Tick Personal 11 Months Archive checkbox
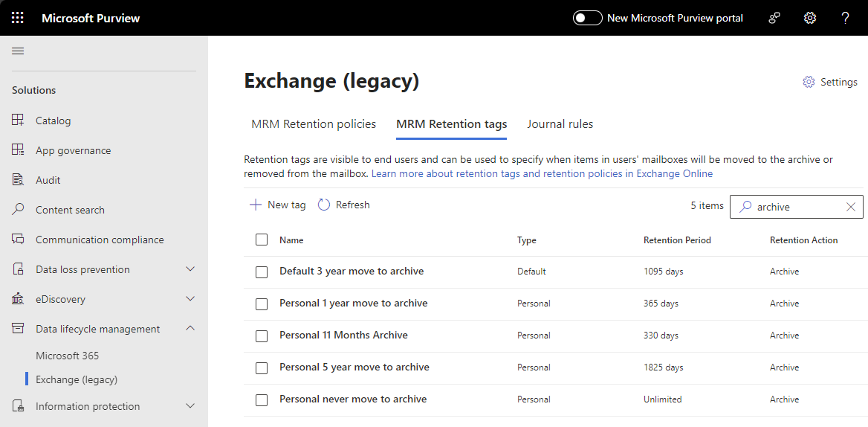 (262, 335)
